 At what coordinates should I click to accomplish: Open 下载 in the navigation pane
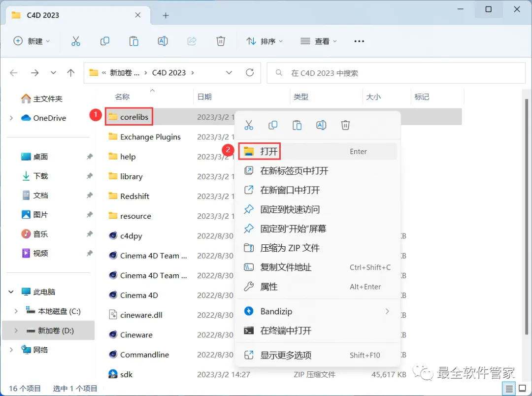[x=35, y=176]
